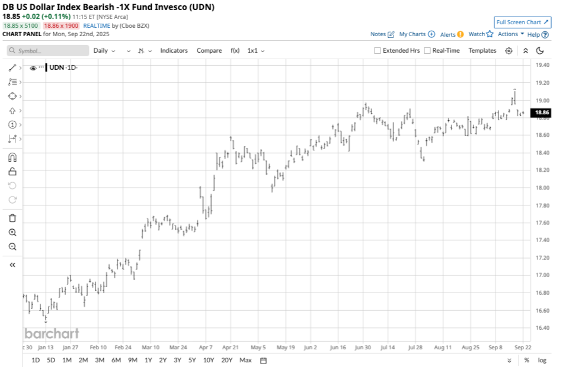
Task: Select the arrow marker tool
Action: [12, 111]
